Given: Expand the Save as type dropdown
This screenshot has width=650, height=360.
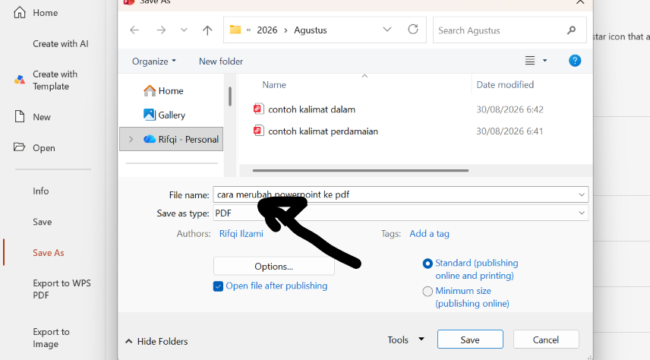Looking at the screenshot, I should (582, 213).
